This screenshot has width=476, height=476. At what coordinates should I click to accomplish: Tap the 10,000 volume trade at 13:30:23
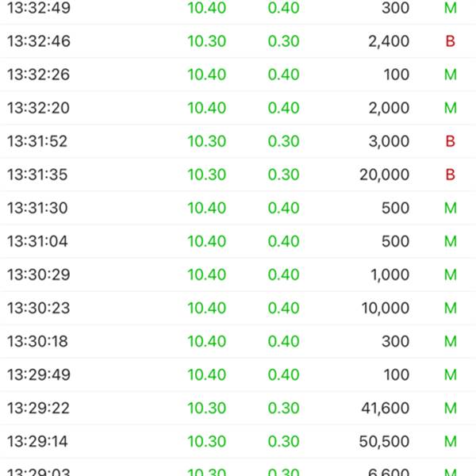point(238,308)
